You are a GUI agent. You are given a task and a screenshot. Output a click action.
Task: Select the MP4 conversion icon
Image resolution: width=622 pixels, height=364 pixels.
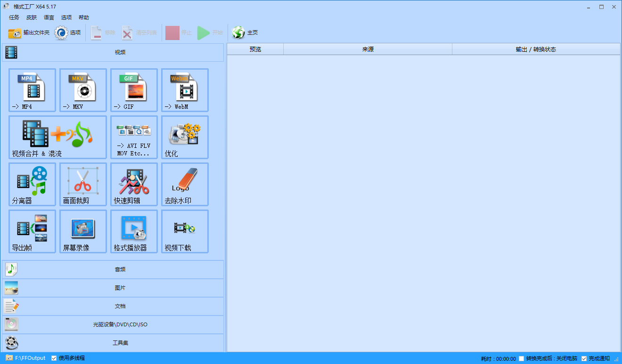point(32,90)
